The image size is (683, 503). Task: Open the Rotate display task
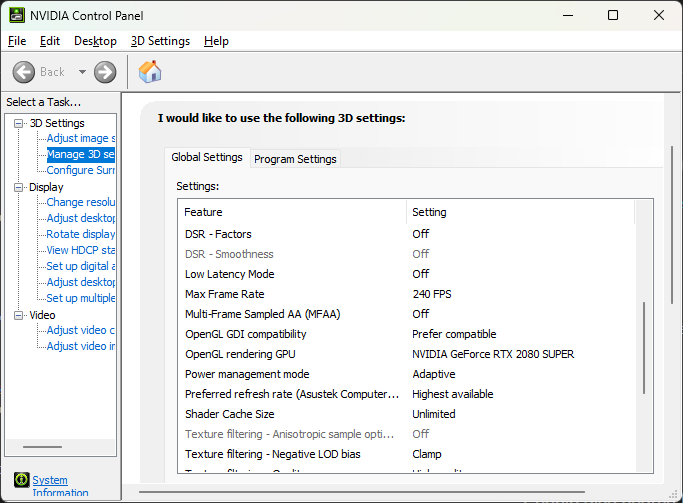(81, 234)
